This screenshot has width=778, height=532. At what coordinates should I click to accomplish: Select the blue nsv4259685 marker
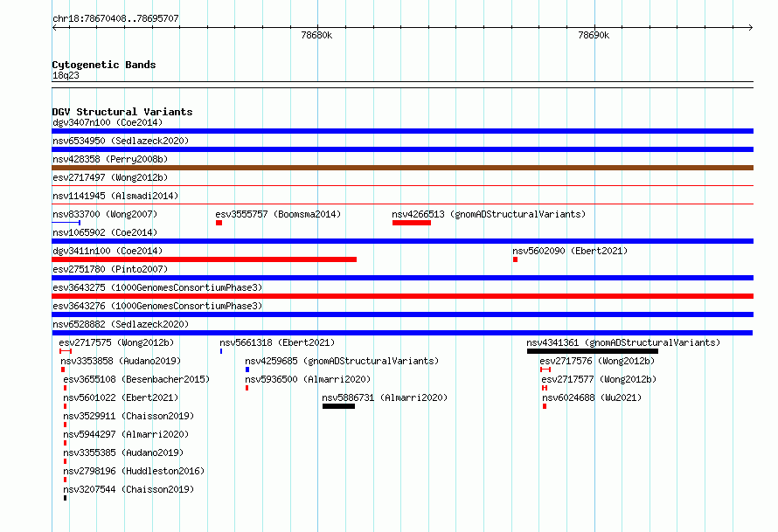pos(247,370)
